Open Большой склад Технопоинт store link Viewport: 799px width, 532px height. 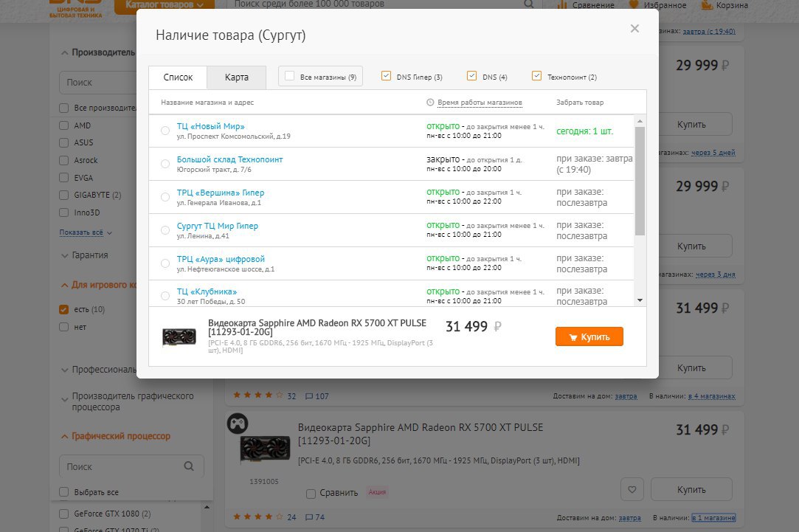pos(229,159)
